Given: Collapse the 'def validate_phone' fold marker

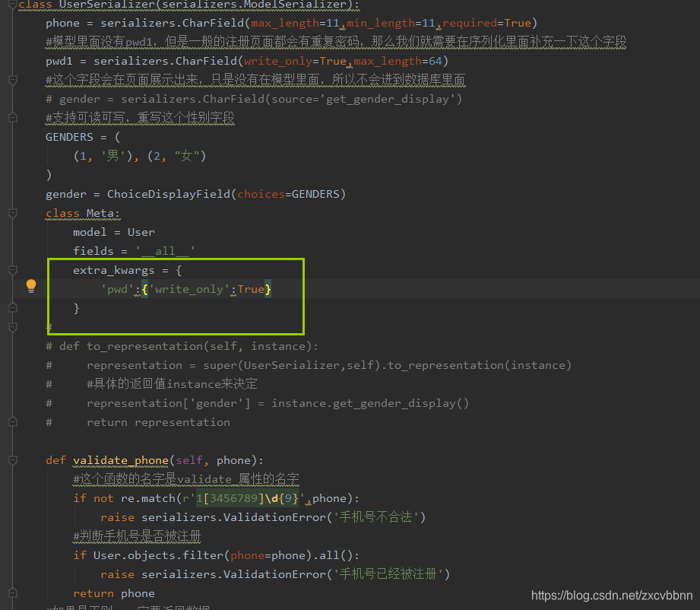Looking at the screenshot, I should click(13, 460).
